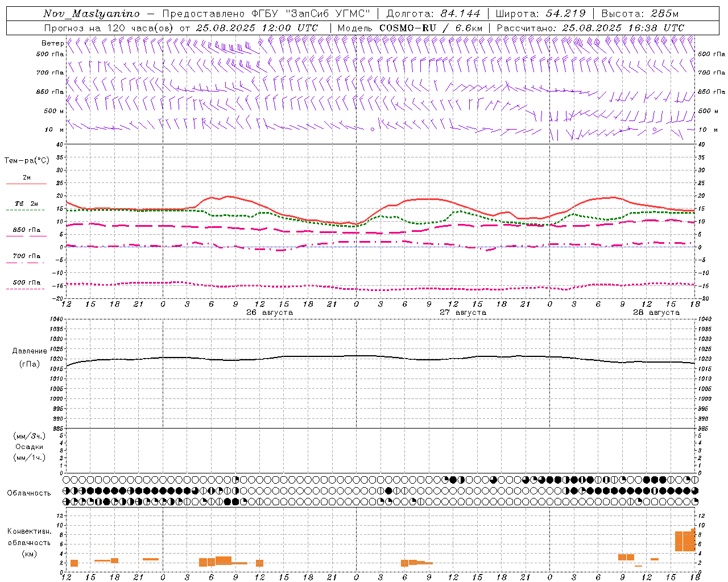The height and width of the screenshot is (582, 728).
Task: Click the (гПа) unit label under Давление
Action: [x=30, y=364]
